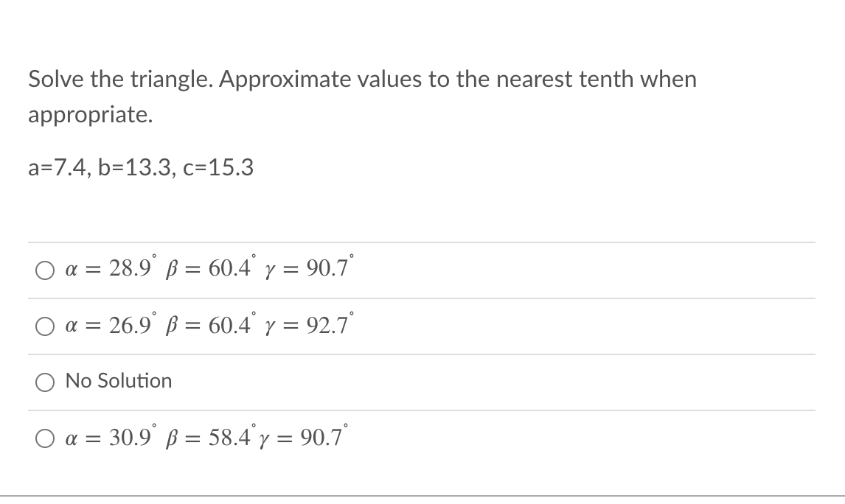Click the word appropriate in the prompt

click(x=89, y=115)
